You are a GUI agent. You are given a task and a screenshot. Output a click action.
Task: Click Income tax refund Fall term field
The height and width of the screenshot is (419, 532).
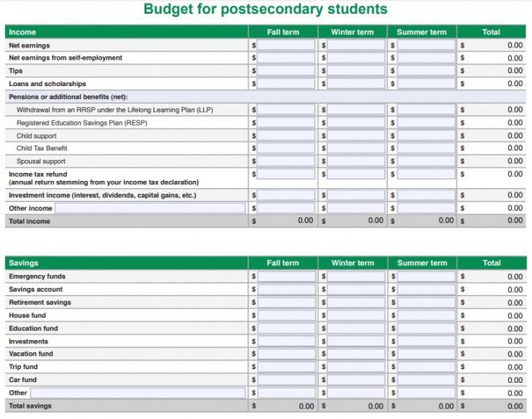(286, 175)
